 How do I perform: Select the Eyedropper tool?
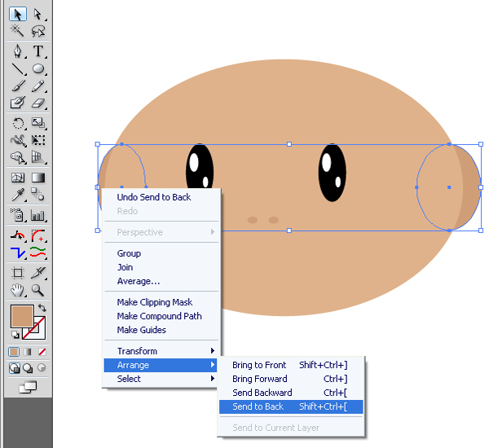coord(18,195)
